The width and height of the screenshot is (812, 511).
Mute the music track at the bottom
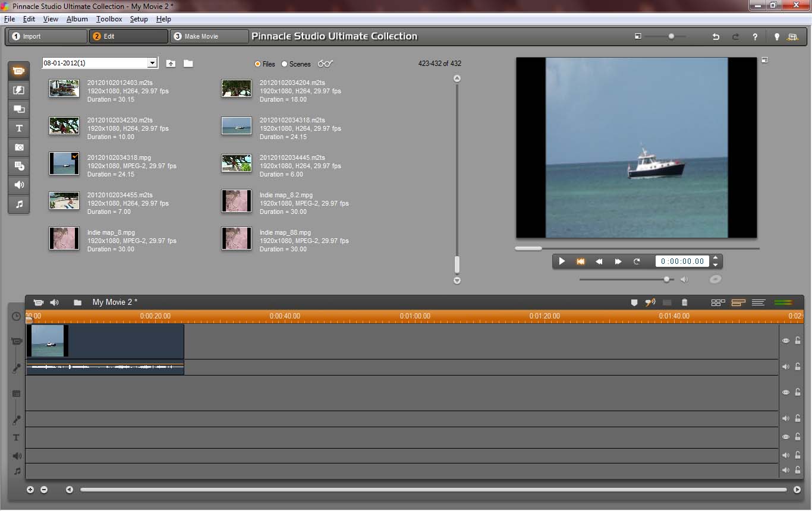coord(786,470)
